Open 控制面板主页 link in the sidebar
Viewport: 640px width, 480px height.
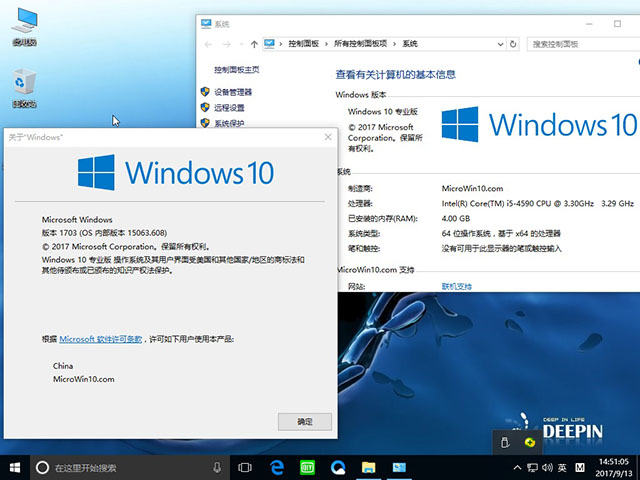pyautogui.click(x=237, y=70)
